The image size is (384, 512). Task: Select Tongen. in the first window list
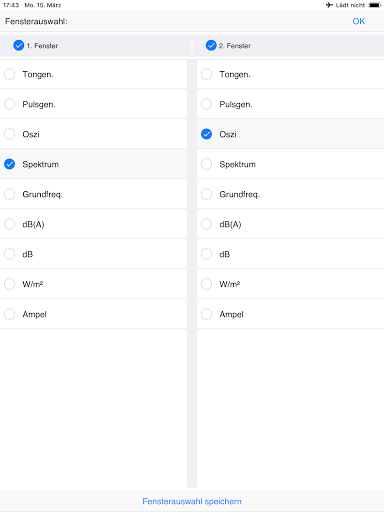(93, 74)
